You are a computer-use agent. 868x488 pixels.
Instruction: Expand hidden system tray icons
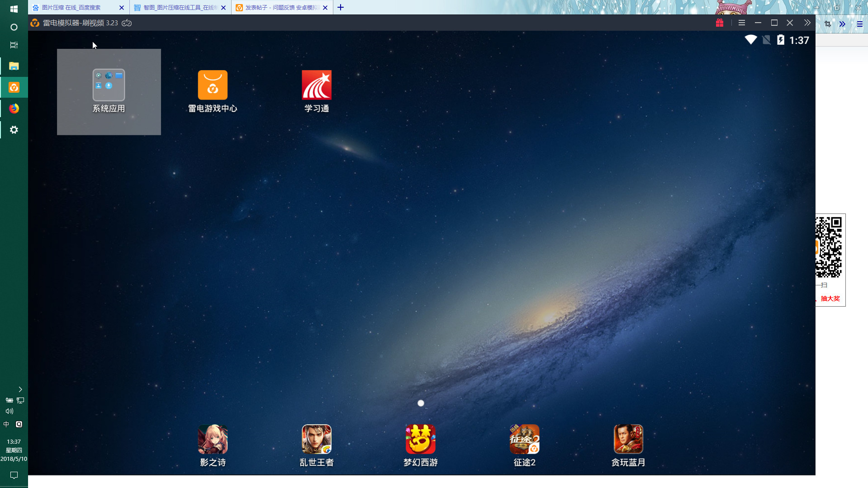coord(20,389)
